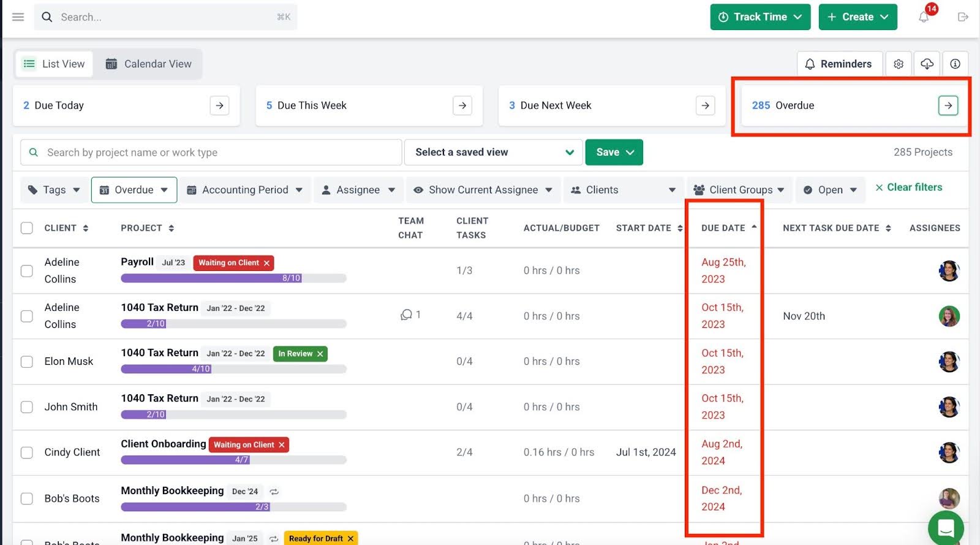Screen dimensions: 980x545
Task: Open the info icon beside the export button
Action: click(x=955, y=64)
